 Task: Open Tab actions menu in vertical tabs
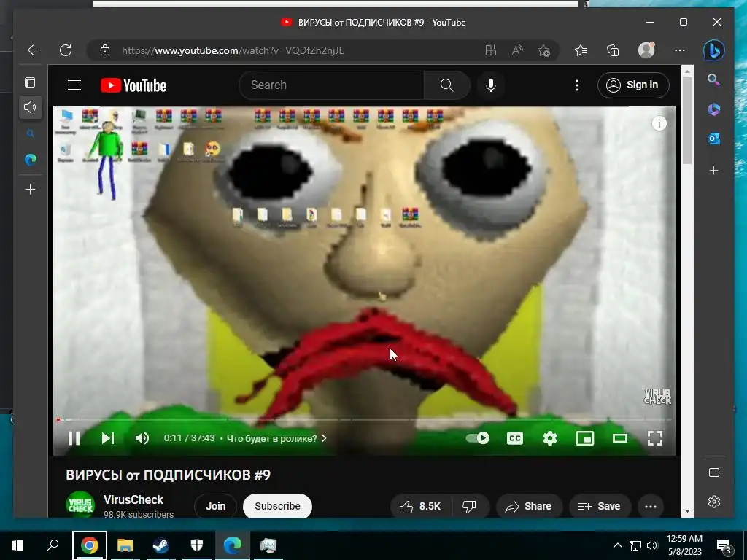click(x=30, y=82)
